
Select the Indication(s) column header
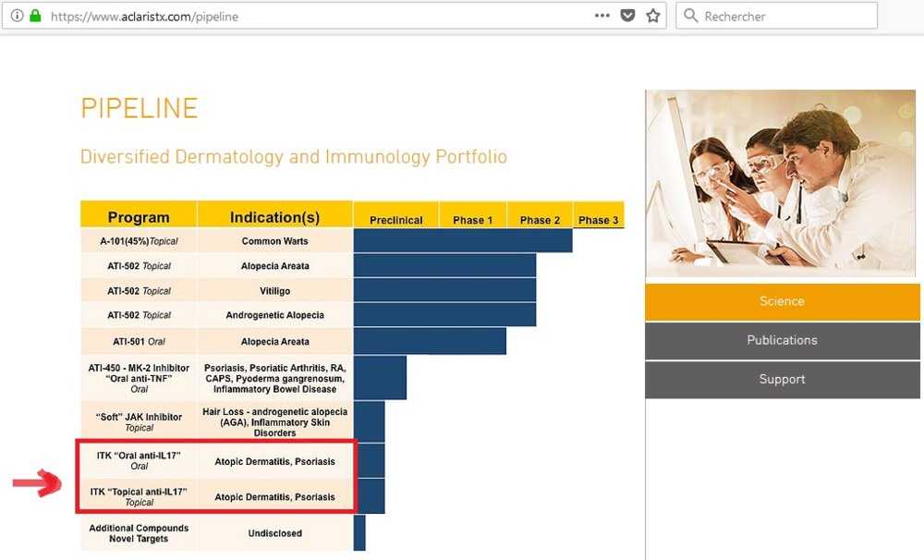tap(274, 217)
